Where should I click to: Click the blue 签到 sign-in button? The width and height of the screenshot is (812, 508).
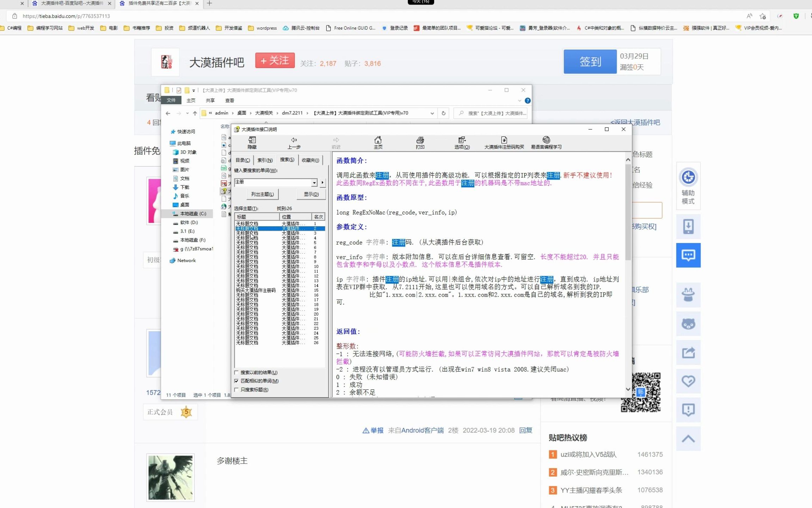coord(590,62)
